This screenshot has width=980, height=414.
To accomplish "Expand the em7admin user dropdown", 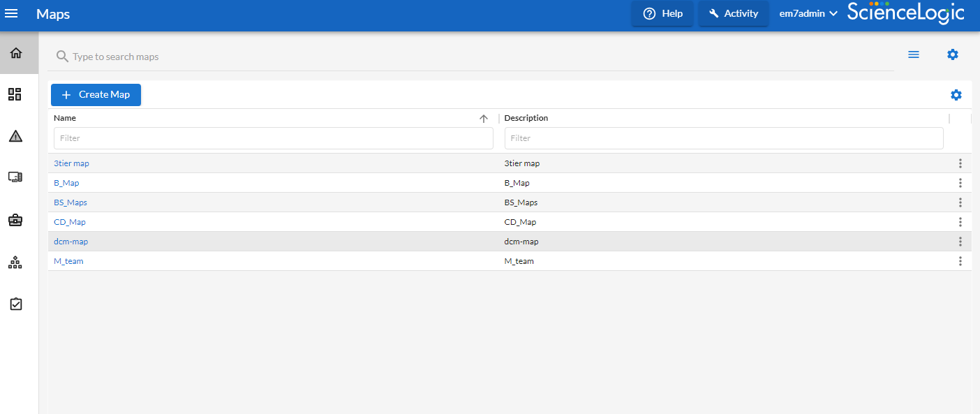I will click(x=808, y=14).
